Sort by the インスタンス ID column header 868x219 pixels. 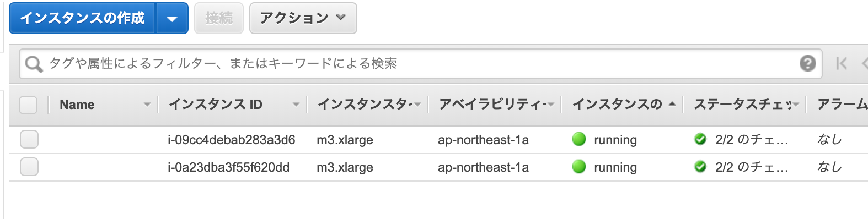click(x=216, y=105)
